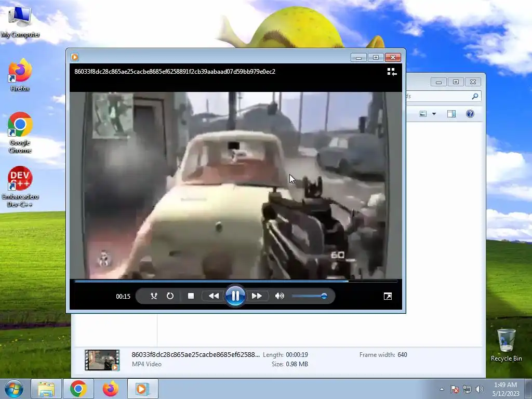Image resolution: width=532 pixels, height=399 pixels.
Task: Mute the player volume speaker icon
Action: [280, 296]
